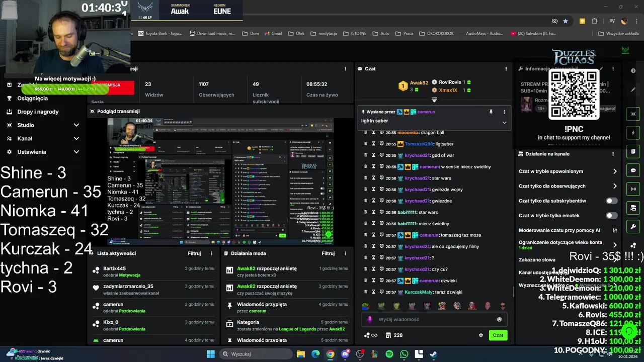The image size is (644, 362).
Task: Toggle Czat tylko dla subskrybentów
Action: click(x=611, y=201)
